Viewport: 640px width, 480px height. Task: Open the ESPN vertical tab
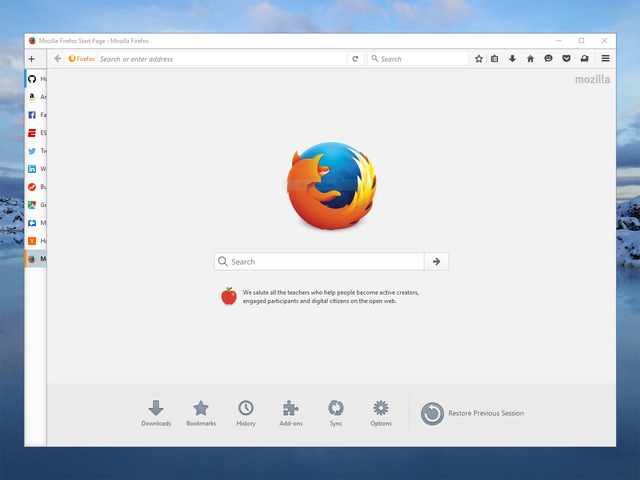point(34,133)
